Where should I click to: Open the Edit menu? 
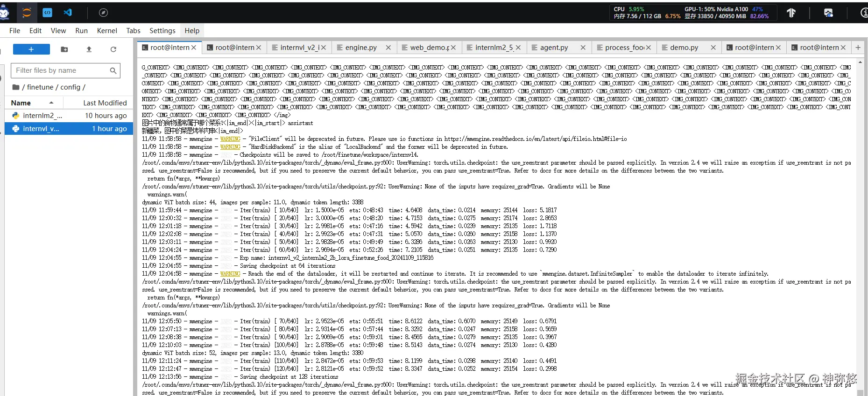click(35, 31)
